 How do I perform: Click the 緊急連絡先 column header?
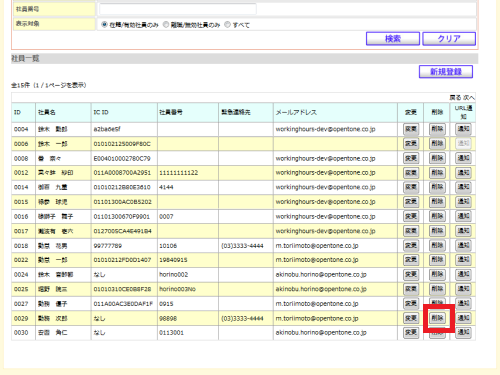pyautogui.click(x=246, y=113)
